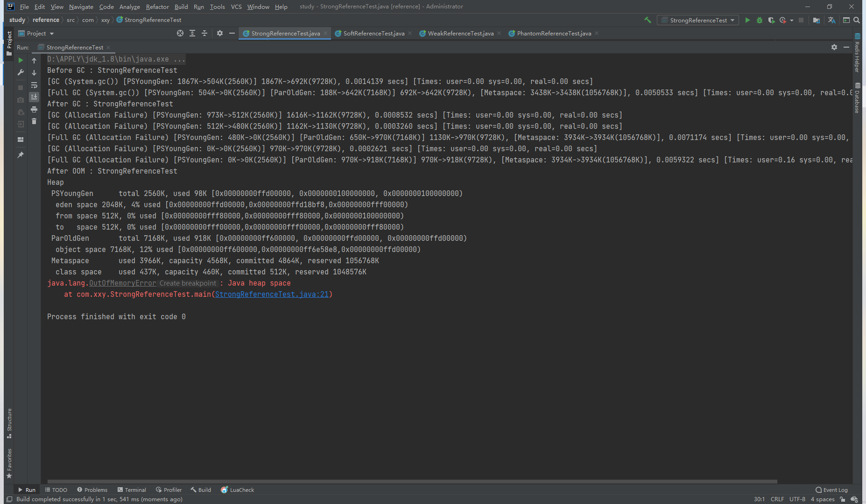
Task: Open the Navigate menu
Action: tap(81, 7)
